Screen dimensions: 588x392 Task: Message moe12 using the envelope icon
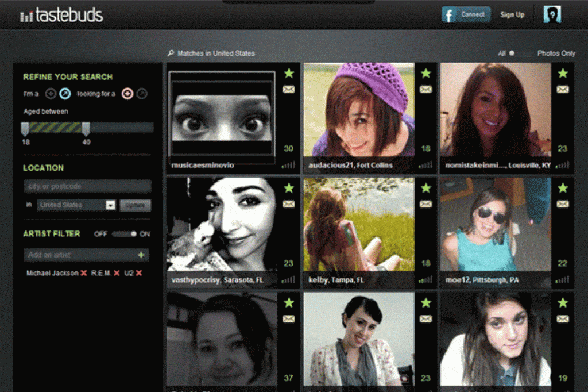tap(563, 204)
